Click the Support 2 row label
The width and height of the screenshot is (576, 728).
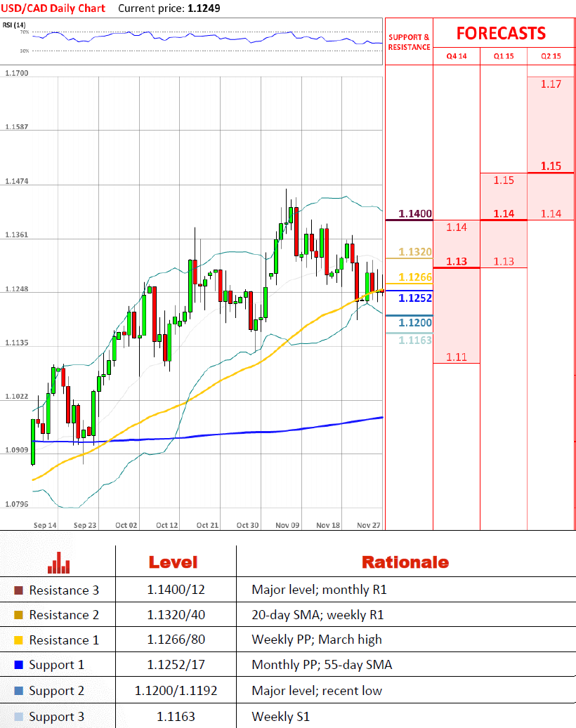[57, 691]
